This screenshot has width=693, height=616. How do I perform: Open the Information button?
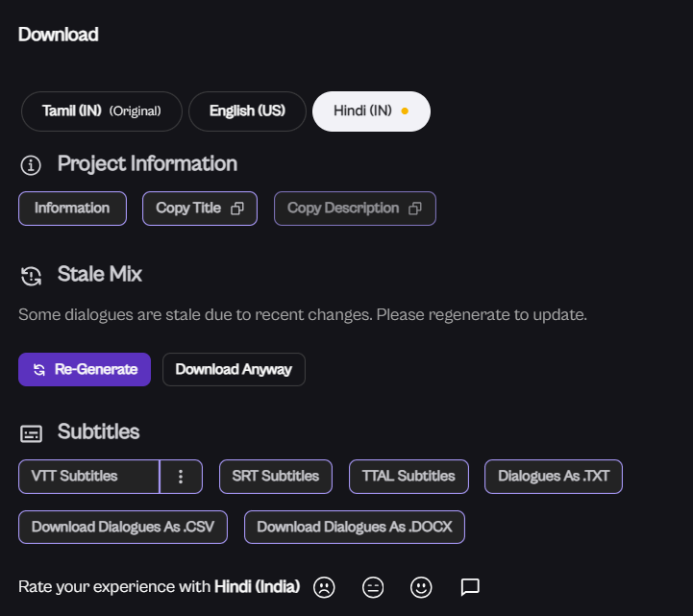point(72,209)
